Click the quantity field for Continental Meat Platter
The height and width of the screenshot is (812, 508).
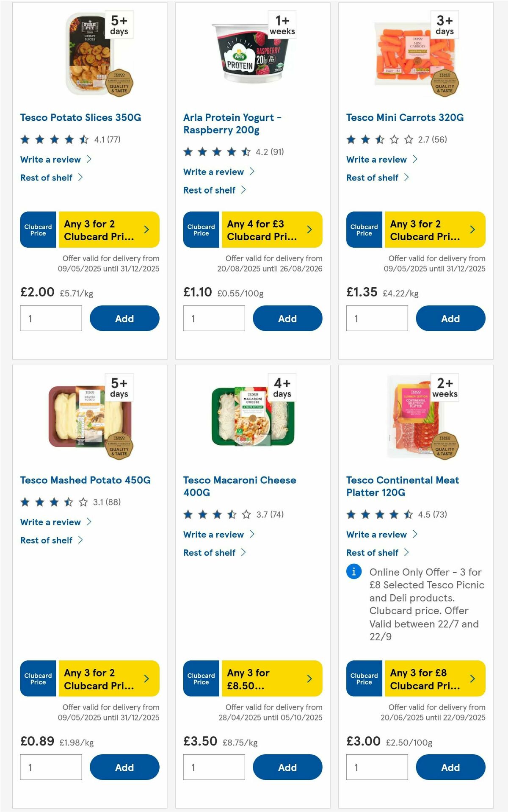tap(377, 767)
